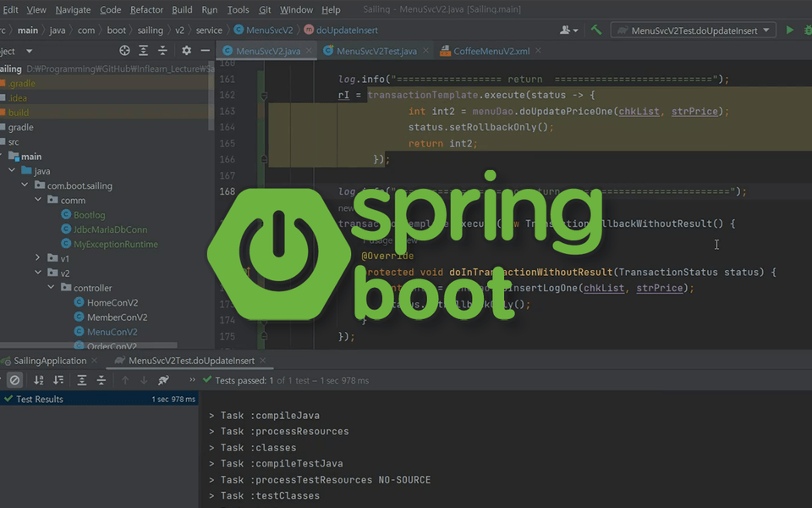This screenshot has width=812, height=508.
Task: Open the Window menu
Action: (296, 10)
